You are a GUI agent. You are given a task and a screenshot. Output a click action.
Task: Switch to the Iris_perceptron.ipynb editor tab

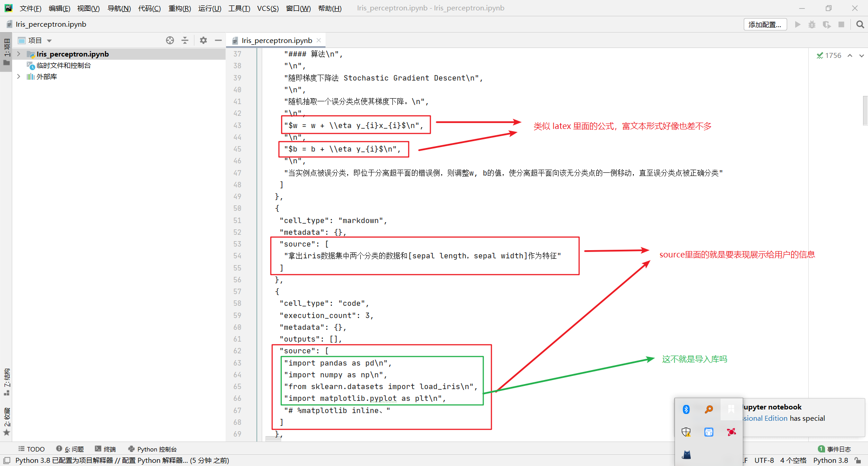click(277, 40)
